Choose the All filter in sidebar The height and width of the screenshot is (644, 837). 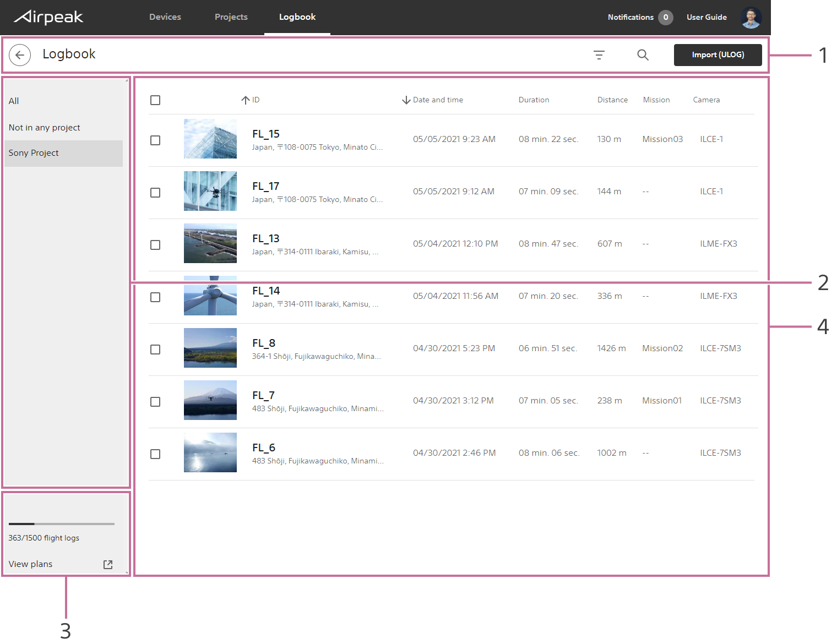[14, 101]
